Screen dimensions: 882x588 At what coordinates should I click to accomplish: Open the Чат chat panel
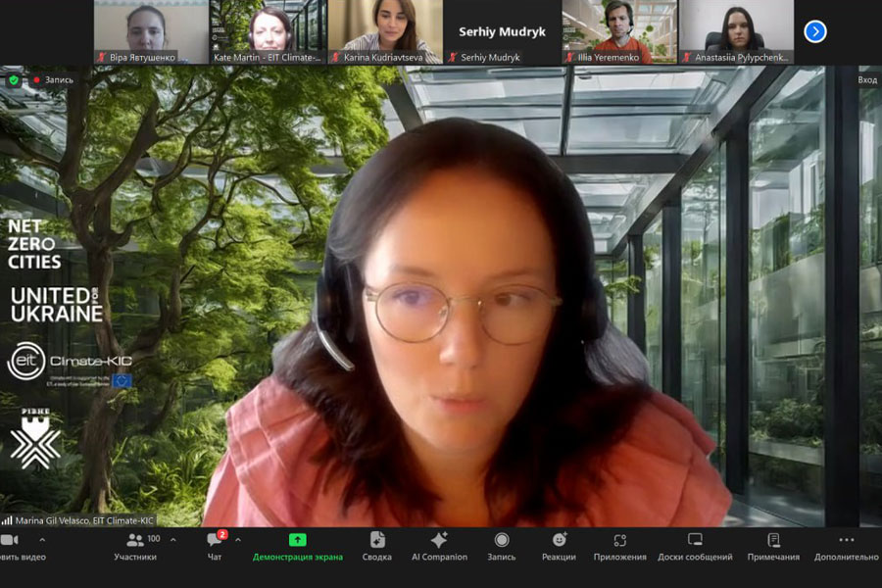point(215,547)
